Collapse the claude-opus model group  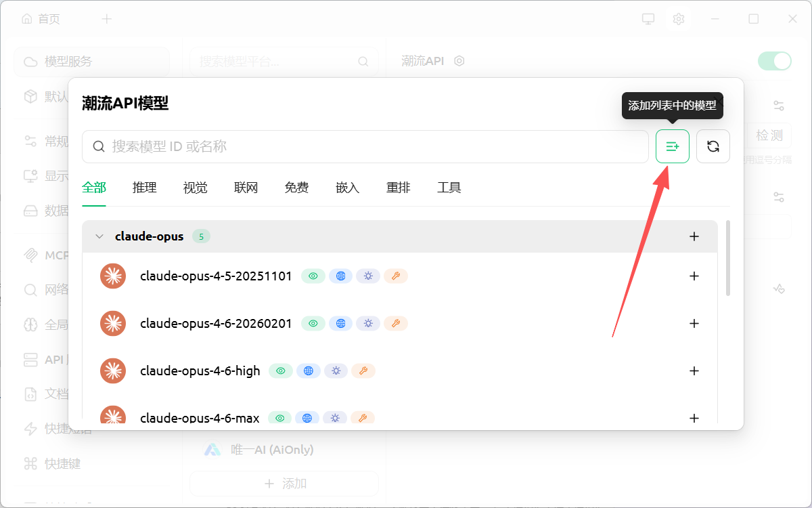99,236
